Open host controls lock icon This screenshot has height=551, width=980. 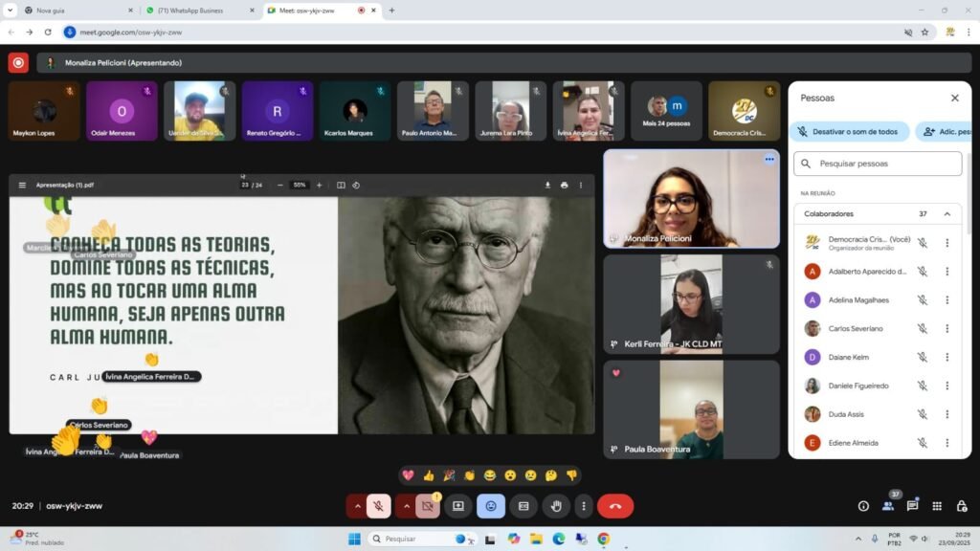[x=961, y=506]
